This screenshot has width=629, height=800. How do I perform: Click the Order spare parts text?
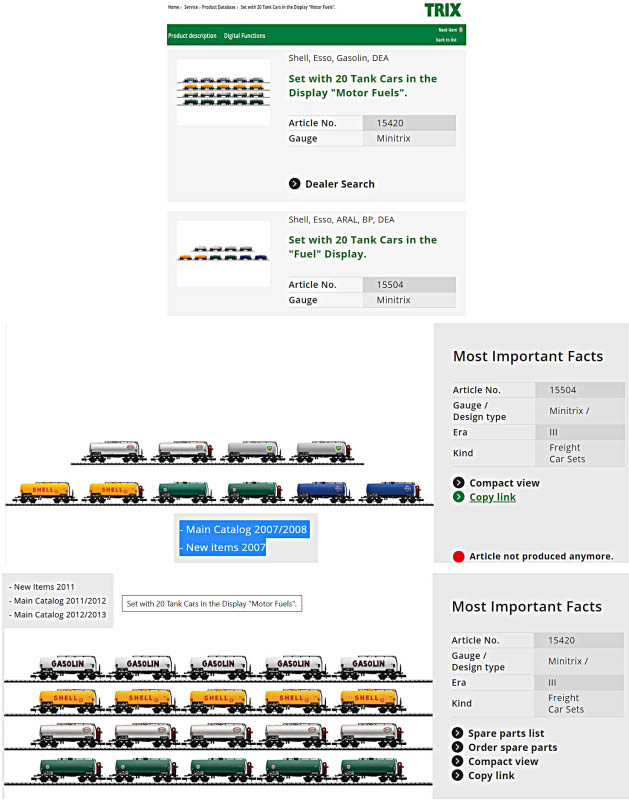click(x=513, y=747)
